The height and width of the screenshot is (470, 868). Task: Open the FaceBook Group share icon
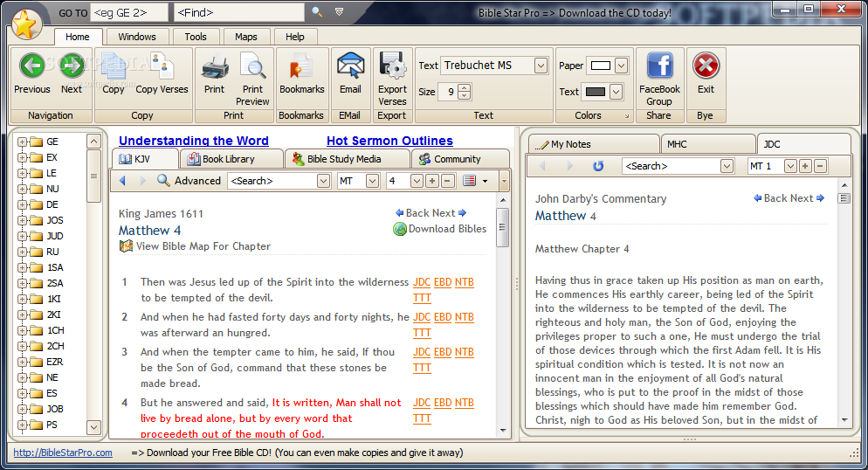click(x=659, y=66)
